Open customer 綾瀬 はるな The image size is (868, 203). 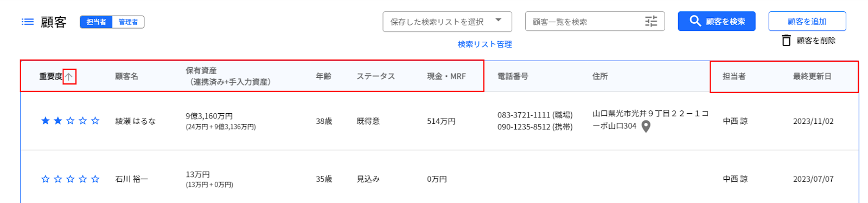click(x=136, y=121)
